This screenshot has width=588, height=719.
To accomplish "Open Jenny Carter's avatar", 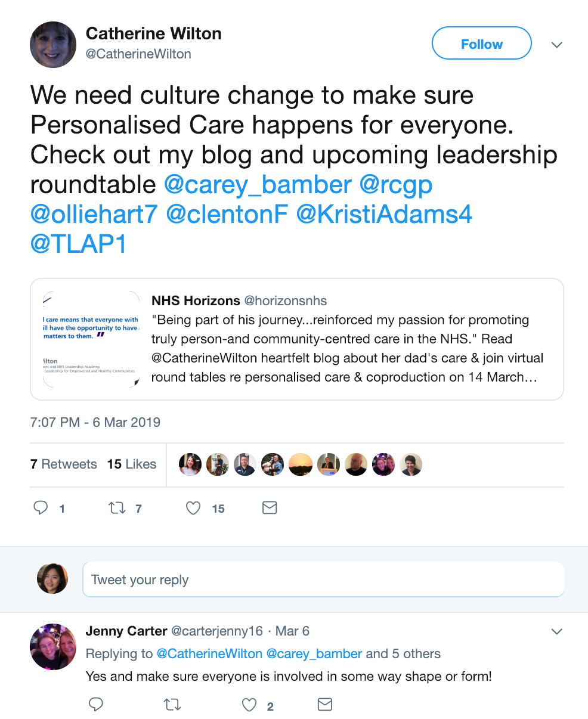I will [53, 647].
